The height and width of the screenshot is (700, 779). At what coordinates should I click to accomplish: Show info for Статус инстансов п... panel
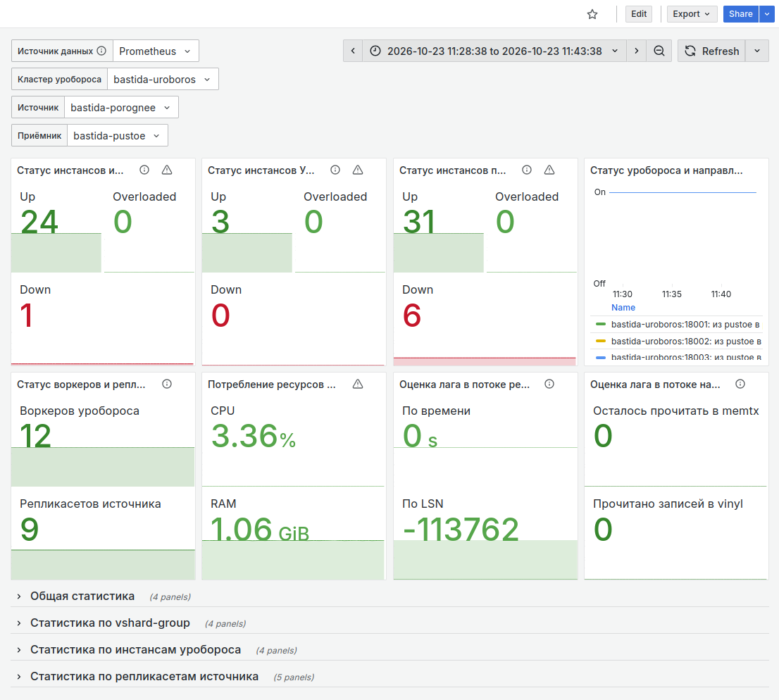[527, 170]
